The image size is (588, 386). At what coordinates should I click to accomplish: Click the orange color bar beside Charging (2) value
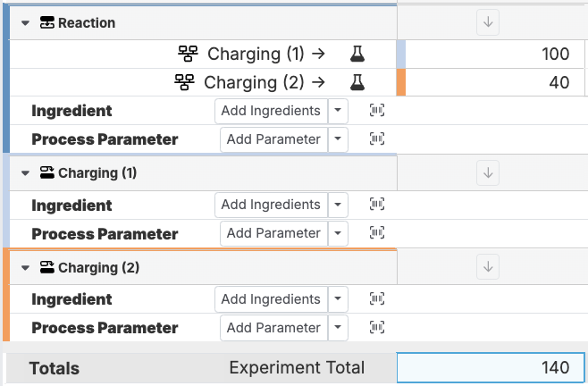(x=401, y=83)
